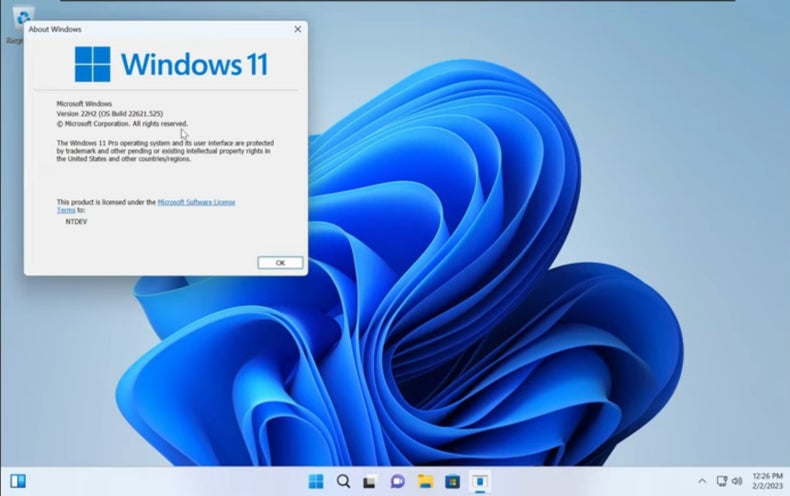Viewport: 790px width, 496px height.
Task: Click the About Windows title bar
Action: point(150,30)
